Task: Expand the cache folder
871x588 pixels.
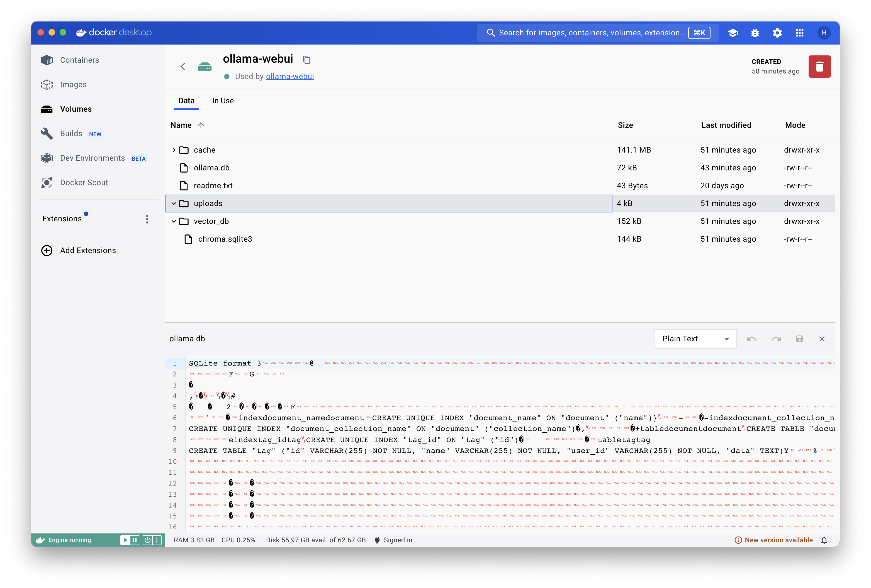Action: 174,150
